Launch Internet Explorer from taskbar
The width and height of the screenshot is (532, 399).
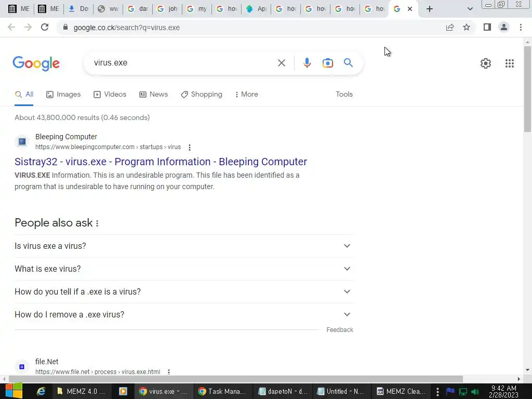41,391
